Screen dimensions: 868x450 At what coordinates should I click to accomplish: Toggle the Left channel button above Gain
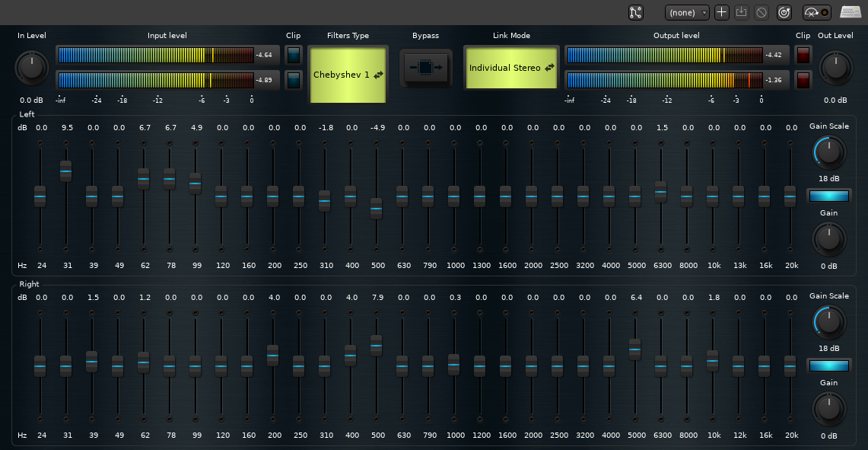(x=828, y=196)
